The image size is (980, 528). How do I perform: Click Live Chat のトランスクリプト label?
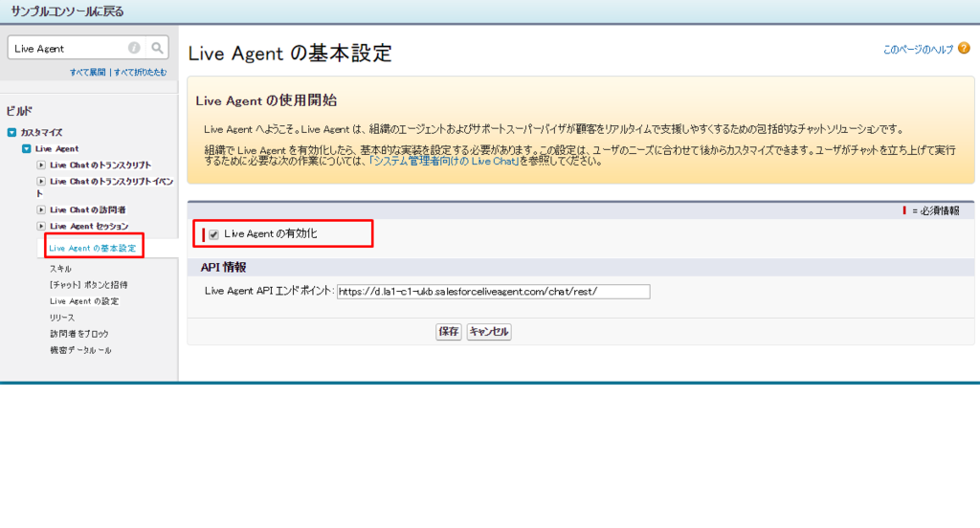[100, 165]
